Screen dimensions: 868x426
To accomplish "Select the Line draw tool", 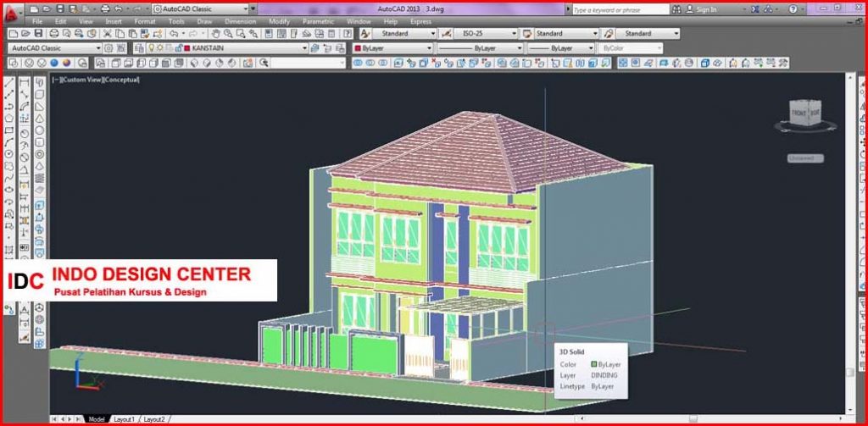I will pos(9,82).
